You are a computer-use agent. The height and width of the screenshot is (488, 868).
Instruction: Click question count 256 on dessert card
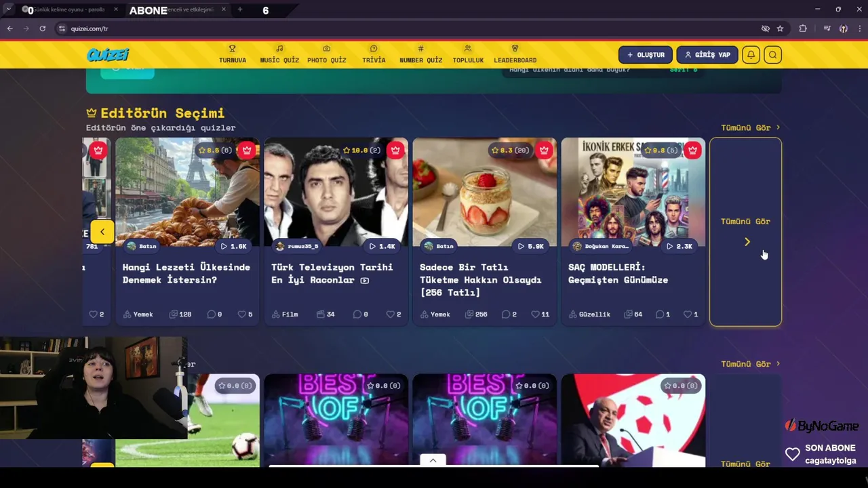tap(477, 314)
